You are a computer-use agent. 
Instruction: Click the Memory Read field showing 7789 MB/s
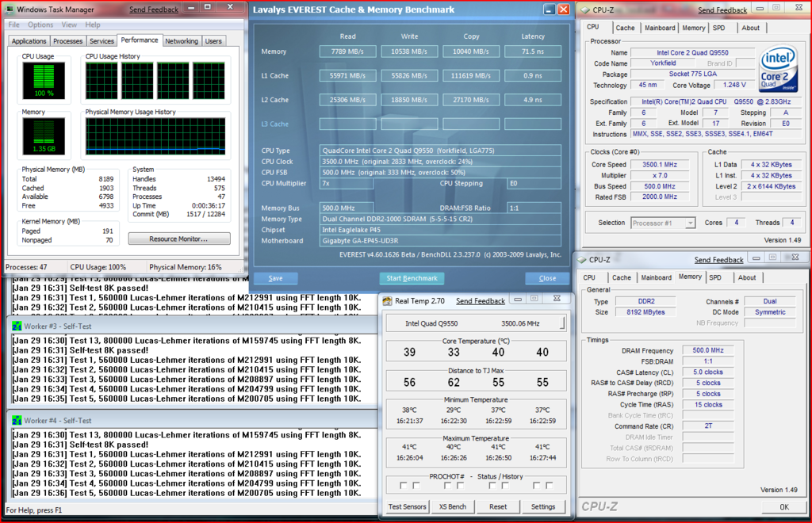coord(348,52)
